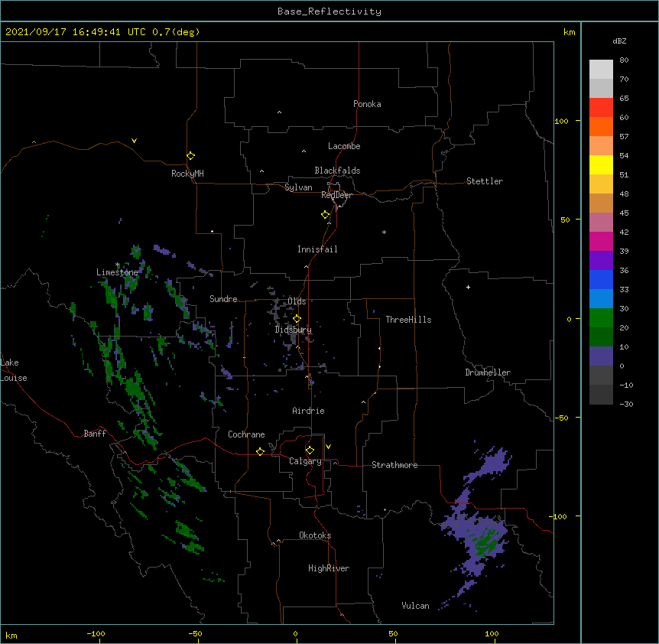This screenshot has height=644, width=659.
Task: Select the red 65 dBZ legend color
Action: (x=601, y=107)
